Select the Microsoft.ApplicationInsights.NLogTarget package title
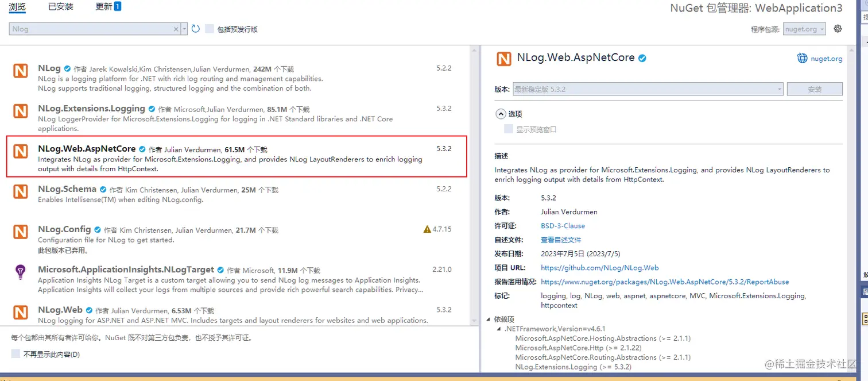 tap(126, 270)
